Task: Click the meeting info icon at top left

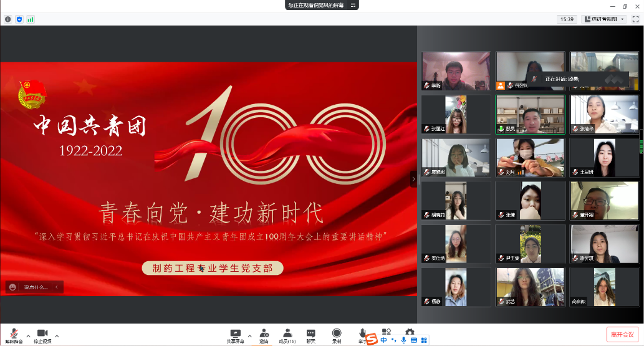Action: [x=8, y=19]
